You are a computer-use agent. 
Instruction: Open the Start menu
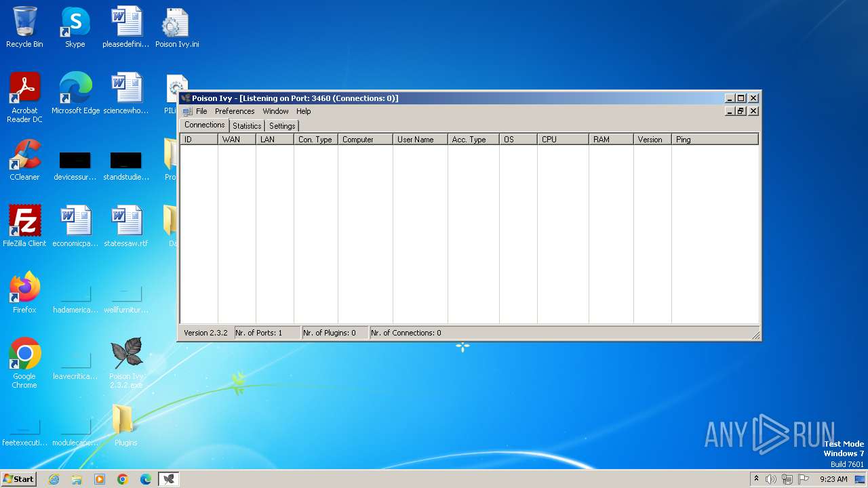pos(18,479)
